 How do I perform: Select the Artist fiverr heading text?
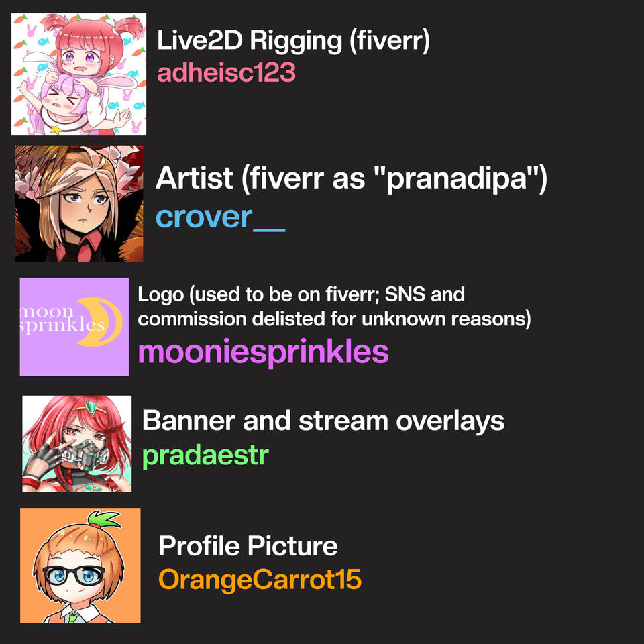(x=351, y=179)
